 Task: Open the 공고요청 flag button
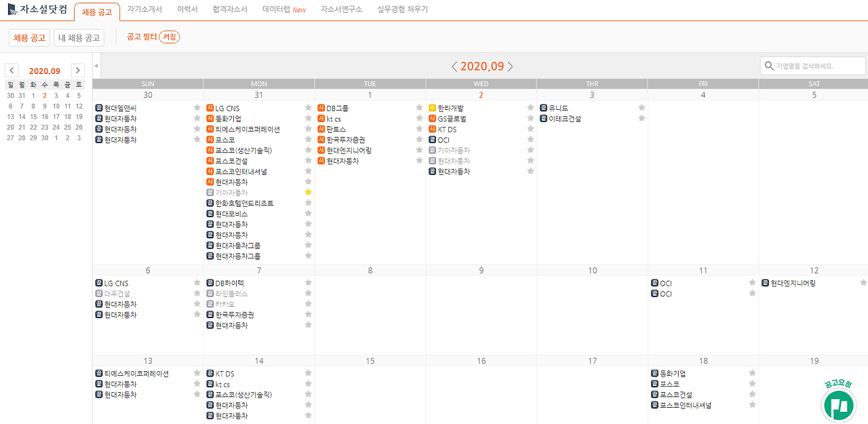pos(838,406)
